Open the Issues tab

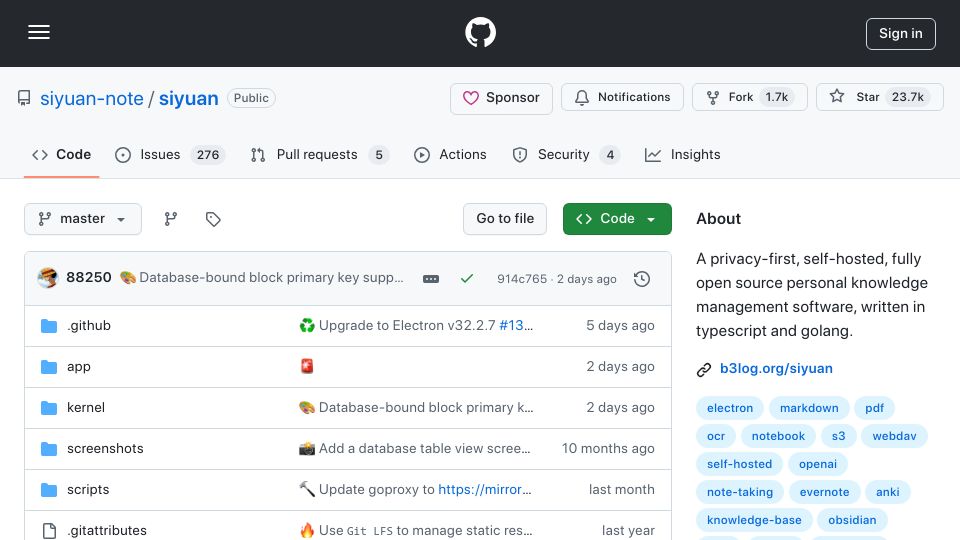170,155
